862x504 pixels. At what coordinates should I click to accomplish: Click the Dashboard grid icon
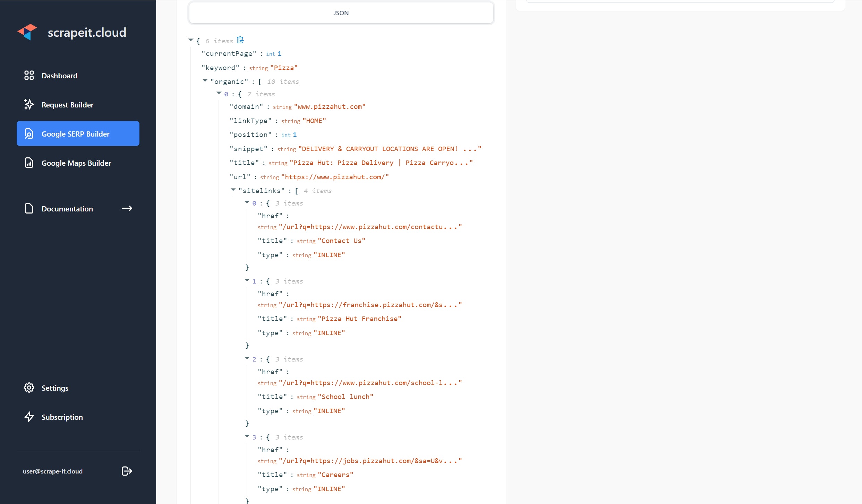click(29, 75)
